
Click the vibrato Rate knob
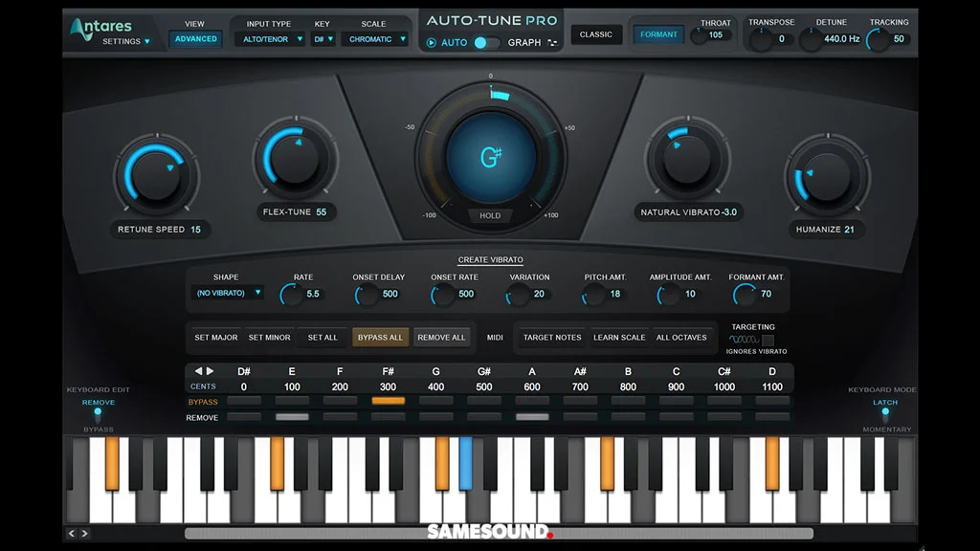tap(291, 294)
